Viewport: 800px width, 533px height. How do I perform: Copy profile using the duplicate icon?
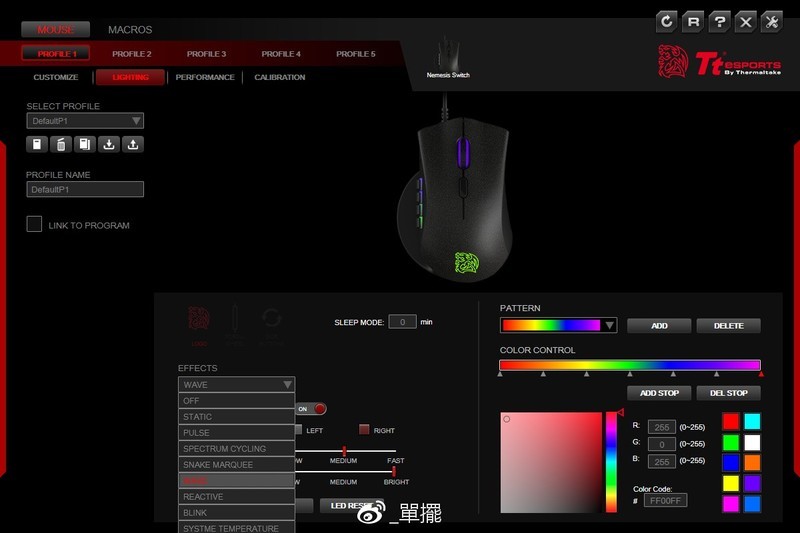pyautogui.click(x=85, y=144)
